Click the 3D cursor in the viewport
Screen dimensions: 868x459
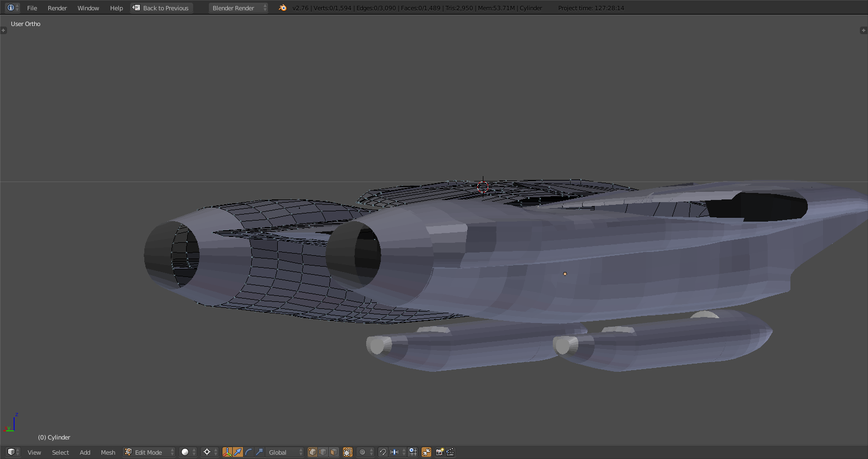483,187
